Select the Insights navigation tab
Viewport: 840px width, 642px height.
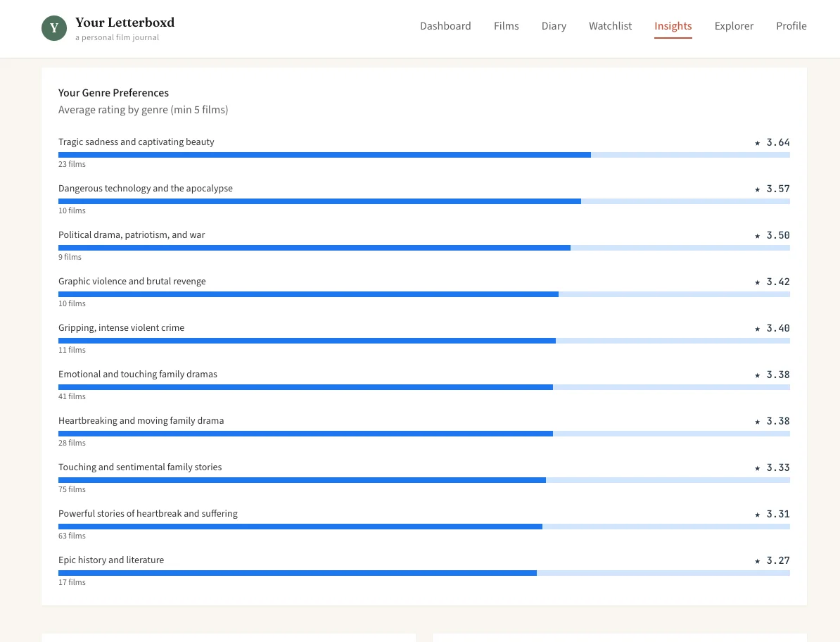pos(673,26)
